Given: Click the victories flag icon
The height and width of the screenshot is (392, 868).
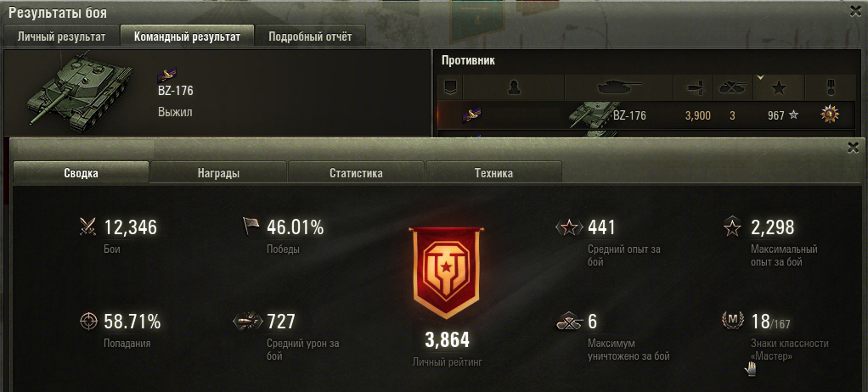Looking at the screenshot, I should [251, 227].
